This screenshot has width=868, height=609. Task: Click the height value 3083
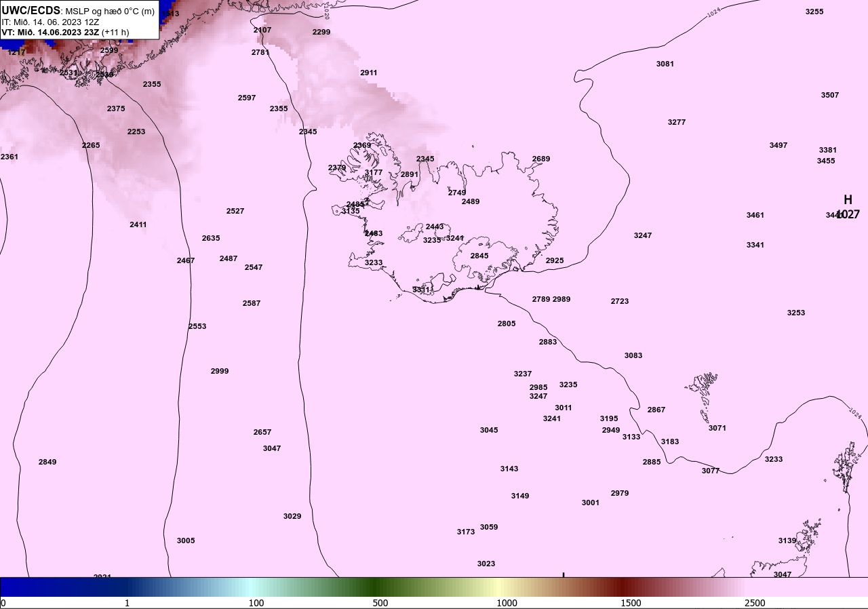pyautogui.click(x=633, y=355)
